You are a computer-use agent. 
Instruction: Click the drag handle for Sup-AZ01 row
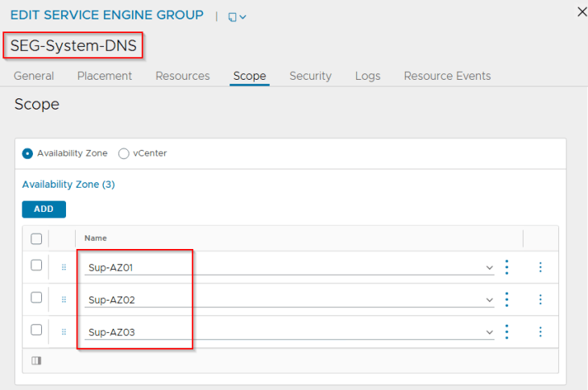click(x=64, y=267)
